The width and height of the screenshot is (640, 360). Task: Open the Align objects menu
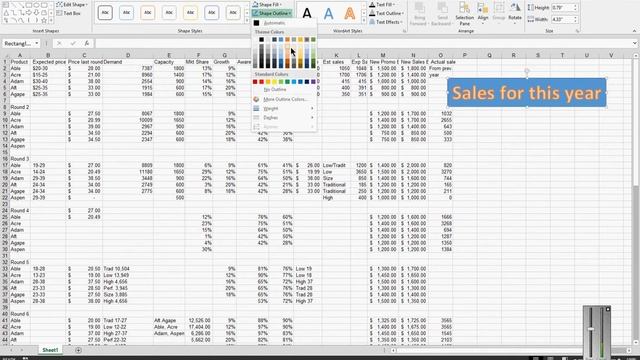tap(483, 13)
